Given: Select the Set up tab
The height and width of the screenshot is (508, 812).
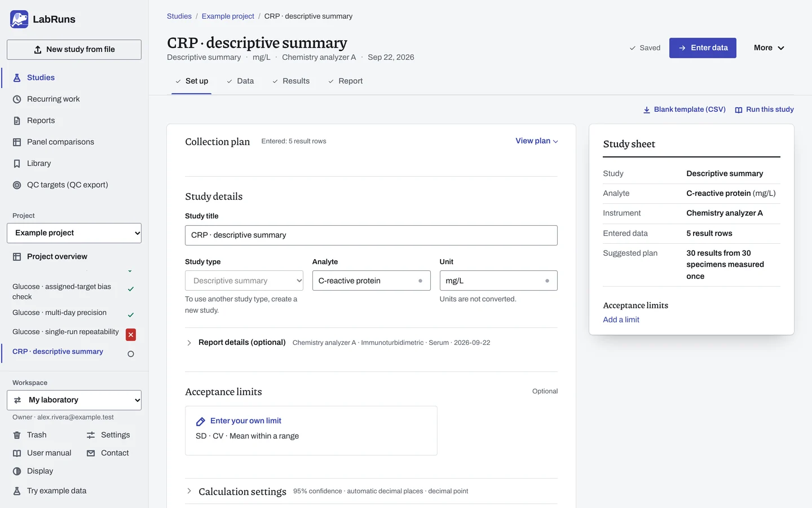Looking at the screenshot, I should click(192, 81).
